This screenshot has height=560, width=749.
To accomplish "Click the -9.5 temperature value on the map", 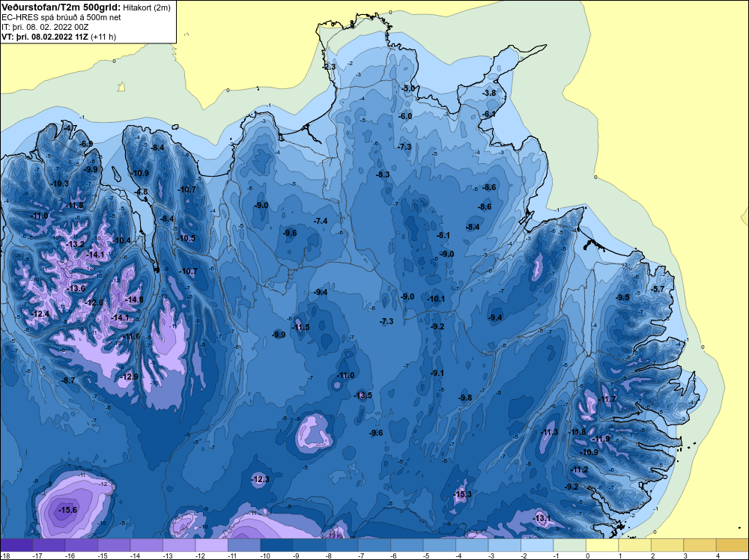I will [622, 297].
